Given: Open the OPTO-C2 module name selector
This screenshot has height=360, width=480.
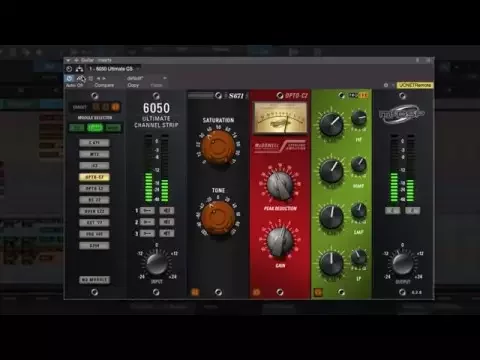Looking at the screenshot, I should (296, 96).
